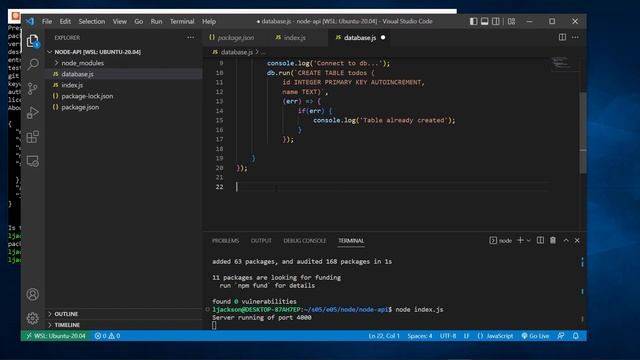The image size is (640, 360).
Task: Select the node terminal instance
Action: tap(500, 240)
